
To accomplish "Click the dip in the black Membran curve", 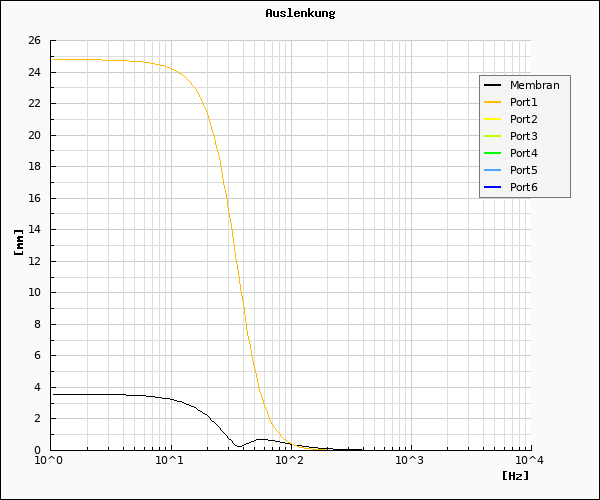I will [x=238, y=446].
